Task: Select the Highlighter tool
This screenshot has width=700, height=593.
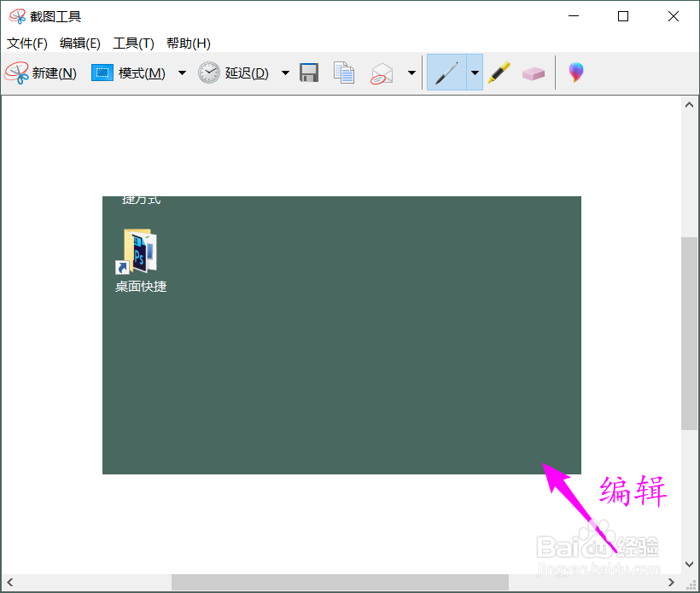Action: (499, 73)
